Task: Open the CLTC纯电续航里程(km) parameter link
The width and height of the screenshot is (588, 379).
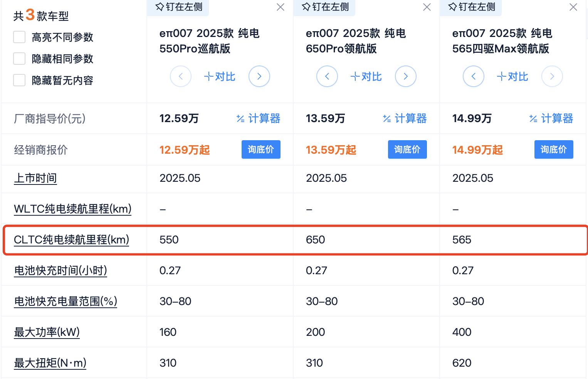Action: click(71, 240)
